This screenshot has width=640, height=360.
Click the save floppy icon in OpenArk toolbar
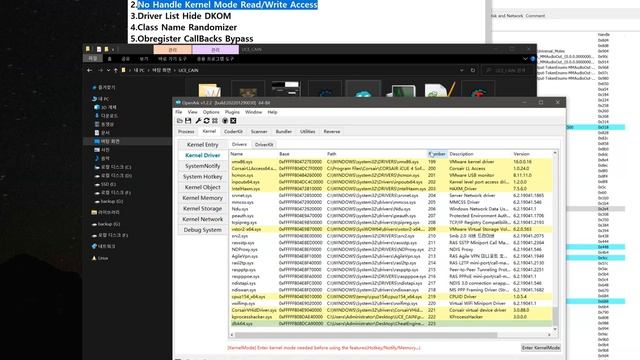point(188,121)
